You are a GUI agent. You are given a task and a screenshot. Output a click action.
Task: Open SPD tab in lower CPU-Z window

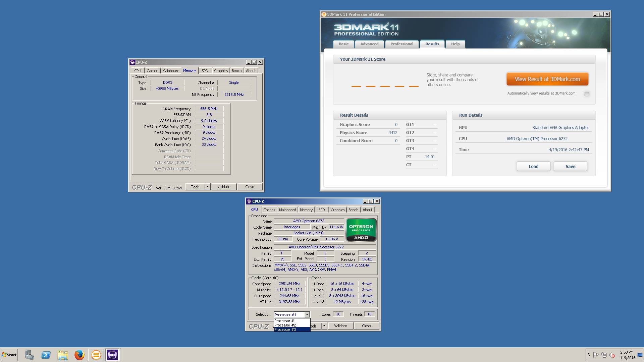322,210
